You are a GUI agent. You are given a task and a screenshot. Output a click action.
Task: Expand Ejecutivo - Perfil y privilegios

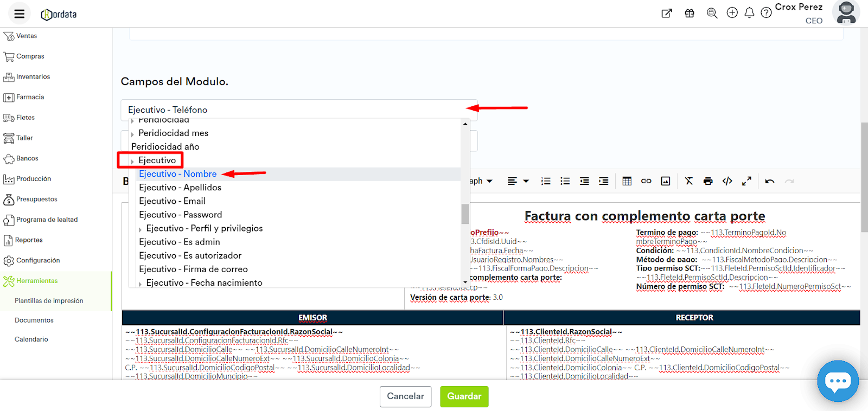click(141, 229)
